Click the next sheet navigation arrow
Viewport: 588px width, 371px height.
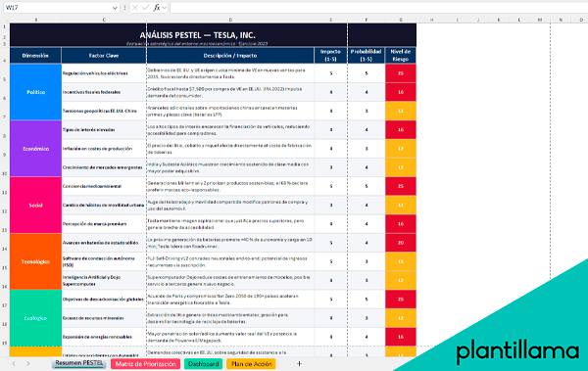pyautogui.click(x=28, y=364)
